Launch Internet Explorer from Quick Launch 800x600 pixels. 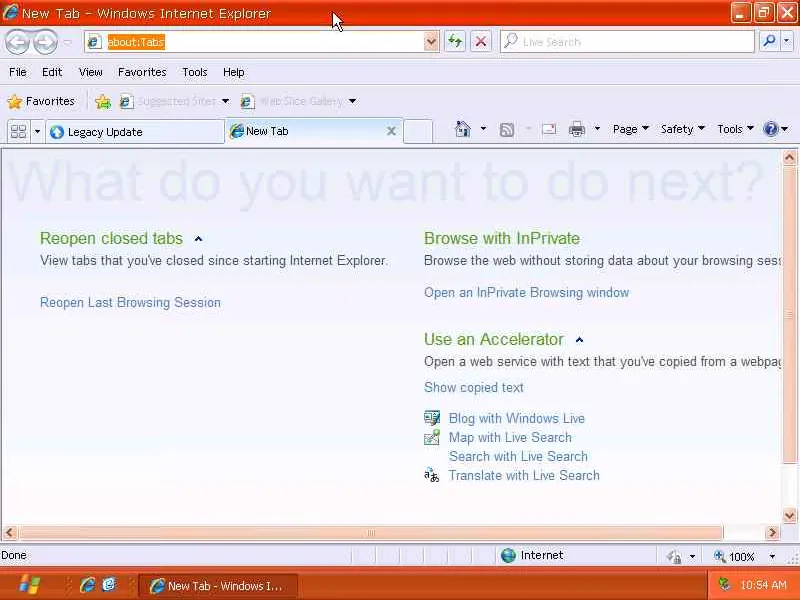point(87,585)
